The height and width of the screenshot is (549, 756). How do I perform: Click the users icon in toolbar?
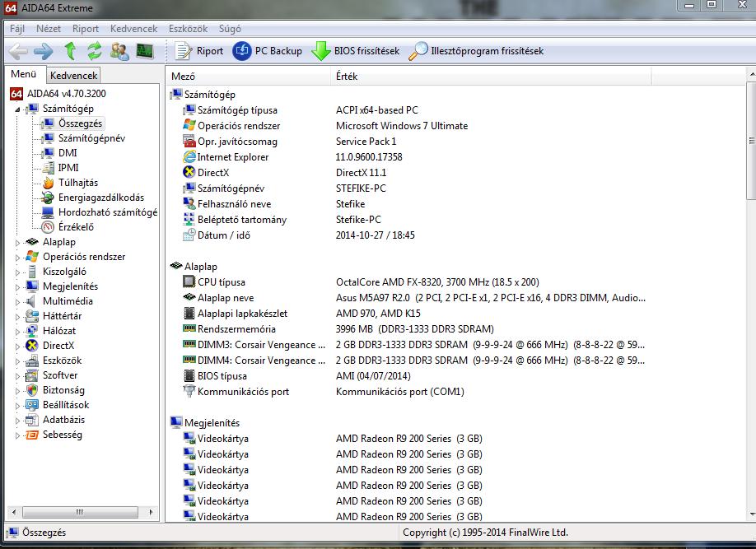click(x=119, y=51)
